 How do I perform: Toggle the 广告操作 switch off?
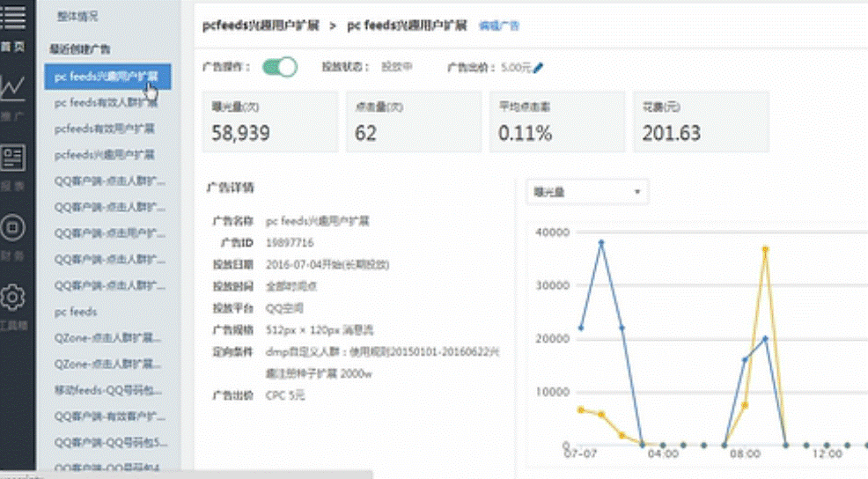[280, 67]
